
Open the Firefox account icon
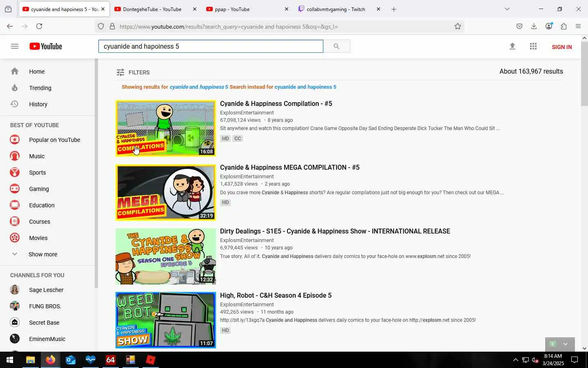pos(549,26)
